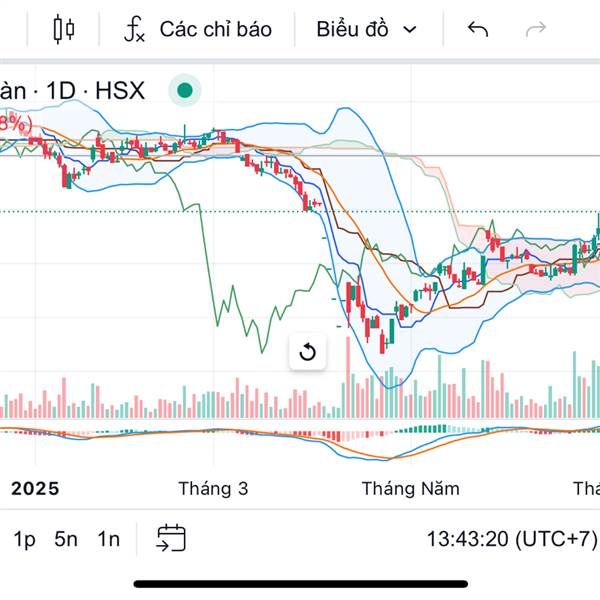Click the fx indicators icon
The image size is (600, 600).
[134, 29]
